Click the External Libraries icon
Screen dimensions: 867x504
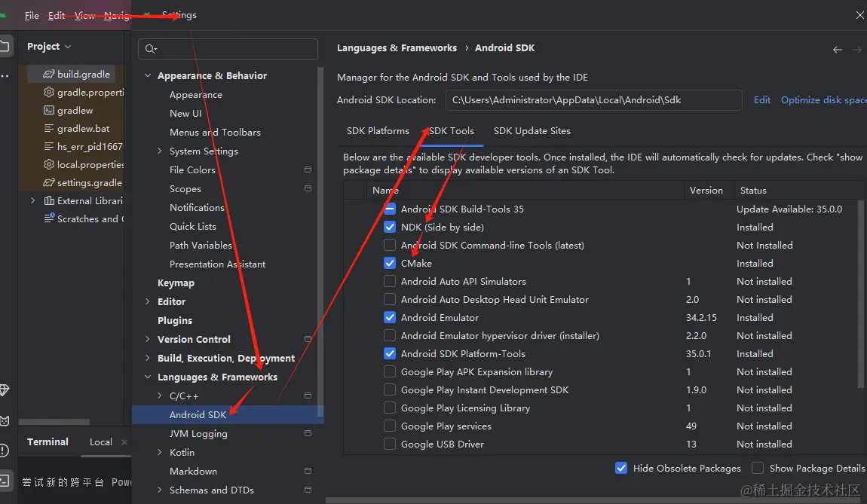tap(49, 200)
